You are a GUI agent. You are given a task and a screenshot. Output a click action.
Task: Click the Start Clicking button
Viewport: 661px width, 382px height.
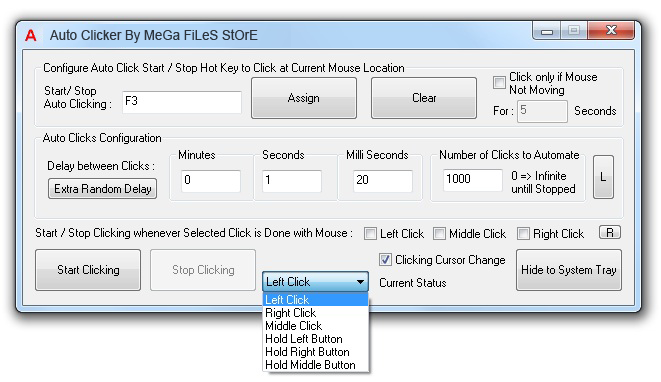[88, 270]
